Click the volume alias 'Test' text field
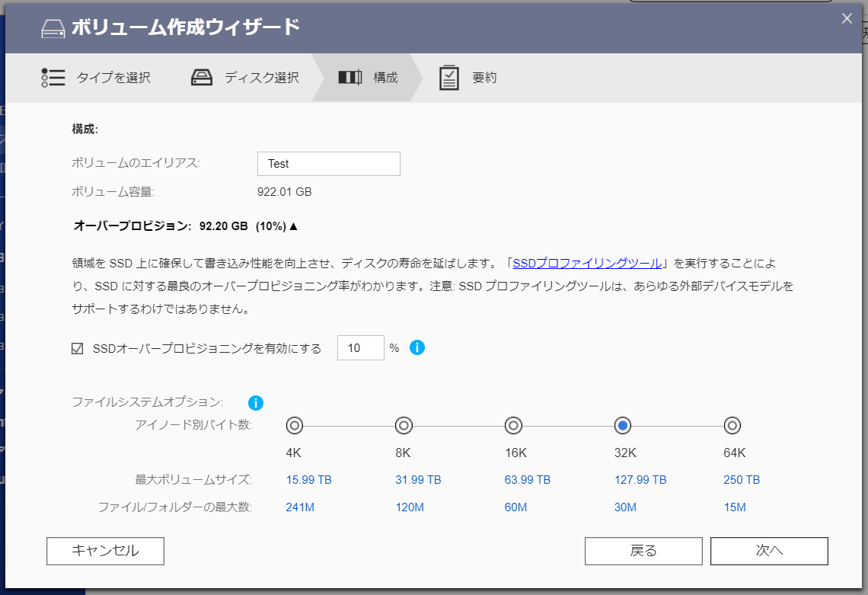The height and width of the screenshot is (595, 868). pos(328,164)
